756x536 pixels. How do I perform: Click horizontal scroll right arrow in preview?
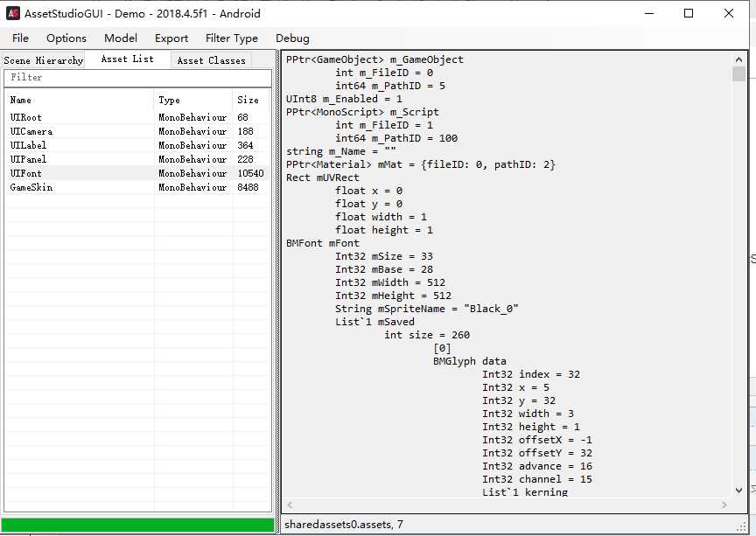[x=724, y=505]
